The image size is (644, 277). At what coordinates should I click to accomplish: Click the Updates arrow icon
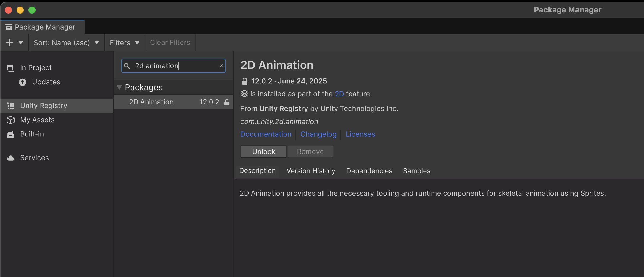(22, 82)
